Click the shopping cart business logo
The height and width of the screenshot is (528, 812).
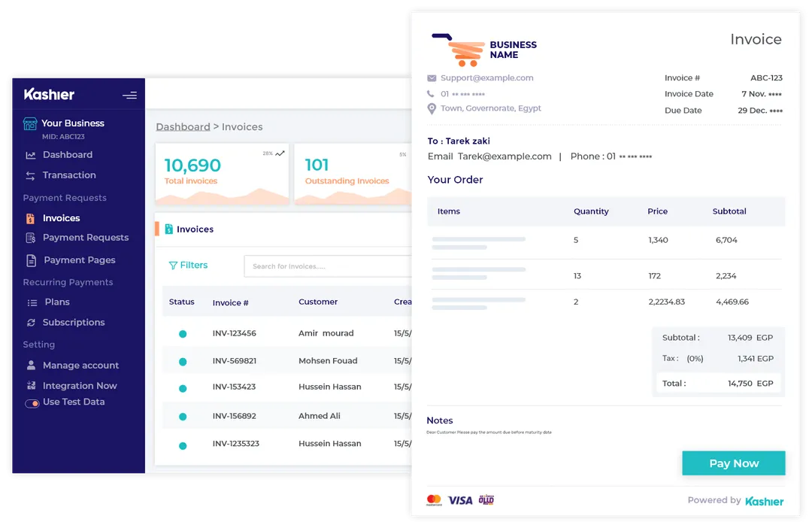(458, 50)
